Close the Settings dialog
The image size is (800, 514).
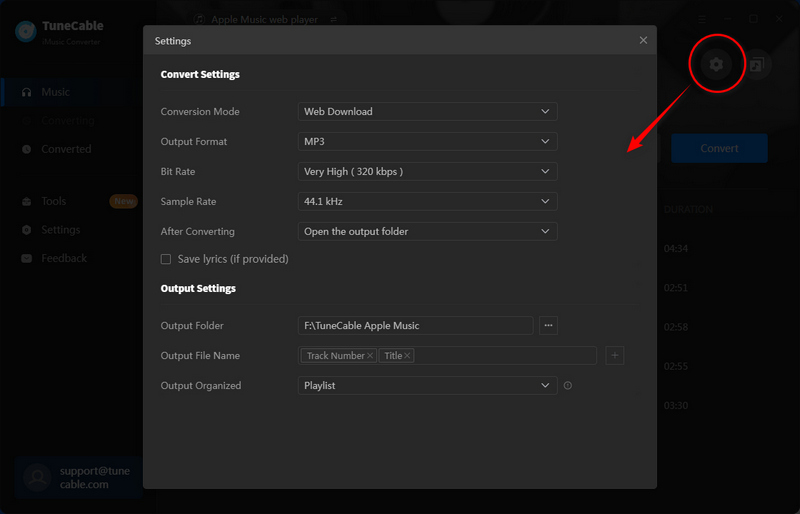(643, 40)
